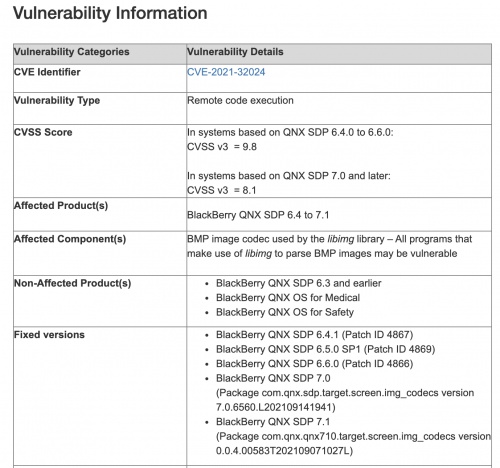Click the Remote code execution text
The height and width of the screenshot is (468, 500).
240,101
